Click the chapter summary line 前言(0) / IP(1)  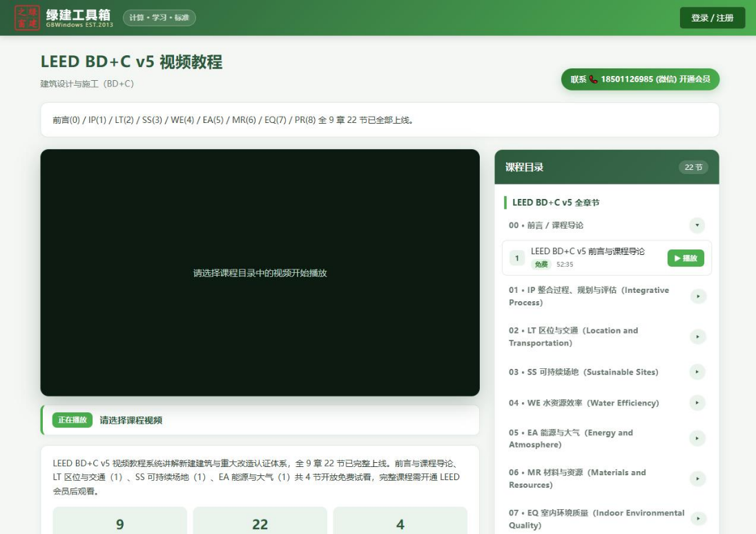(x=233, y=120)
